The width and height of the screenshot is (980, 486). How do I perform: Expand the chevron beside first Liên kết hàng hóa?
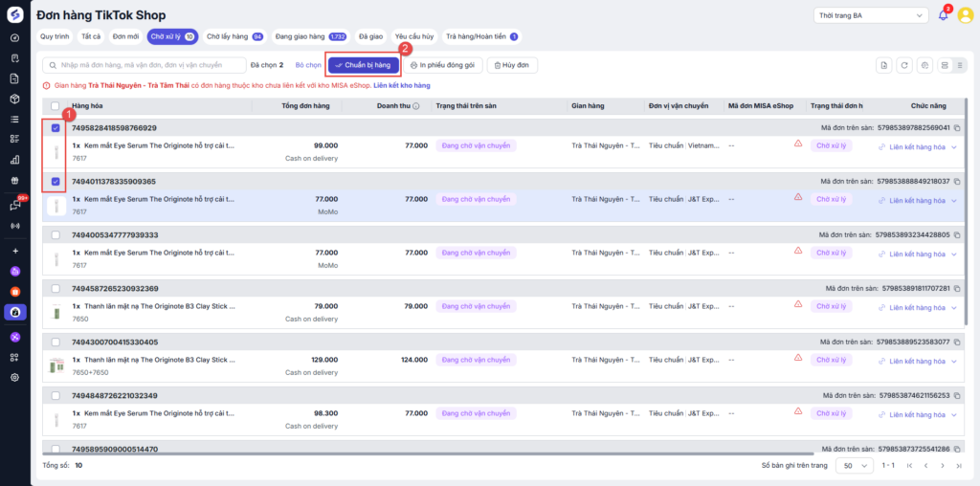click(954, 146)
